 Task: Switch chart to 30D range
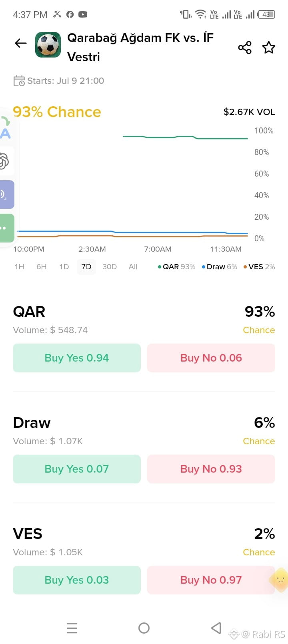[110, 267]
